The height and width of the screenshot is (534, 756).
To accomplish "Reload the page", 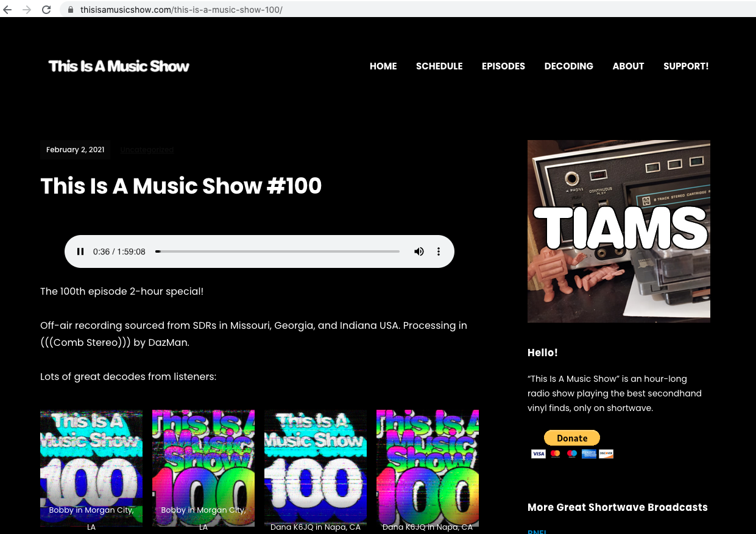I will [46, 10].
